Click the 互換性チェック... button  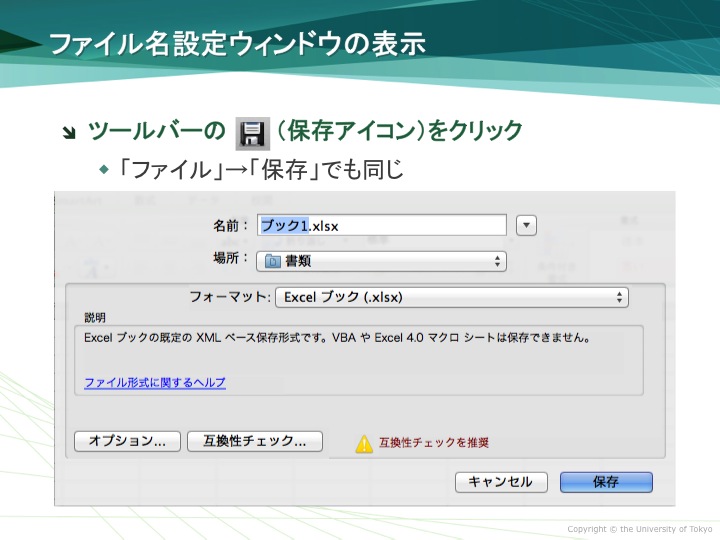click(255, 441)
